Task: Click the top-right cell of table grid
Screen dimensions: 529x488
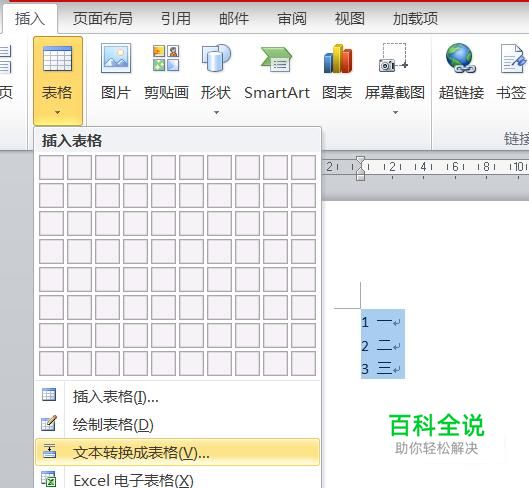Action: click(x=303, y=167)
